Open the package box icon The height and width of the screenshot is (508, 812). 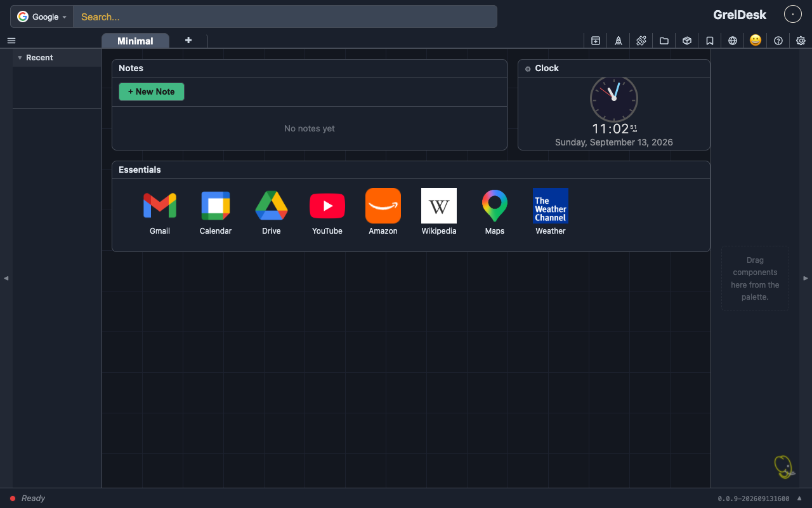tap(687, 41)
